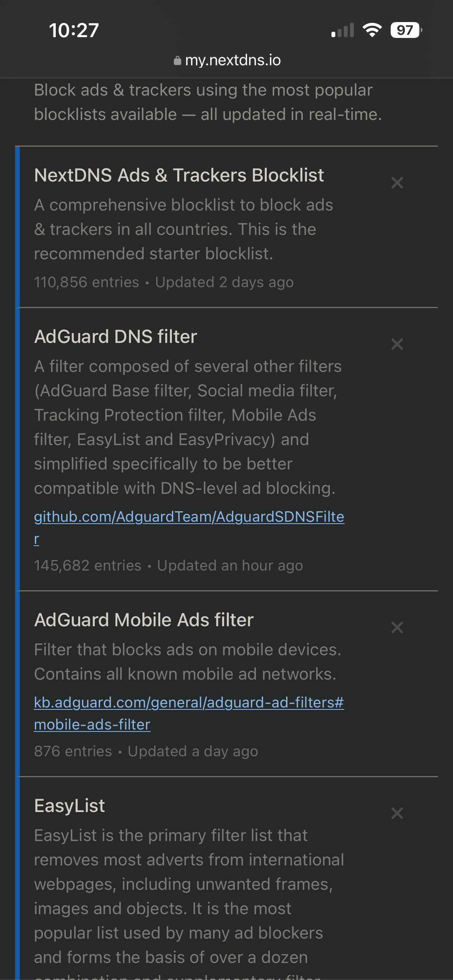Tap the 110,856 entries update info
453x980 pixels.
point(164,283)
